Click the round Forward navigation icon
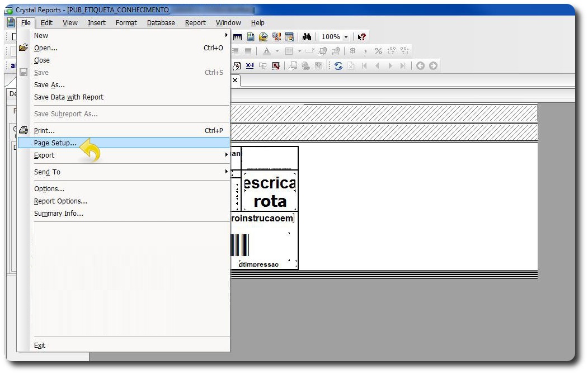The width and height of the screenshot is (588, 374). (433, 66)
